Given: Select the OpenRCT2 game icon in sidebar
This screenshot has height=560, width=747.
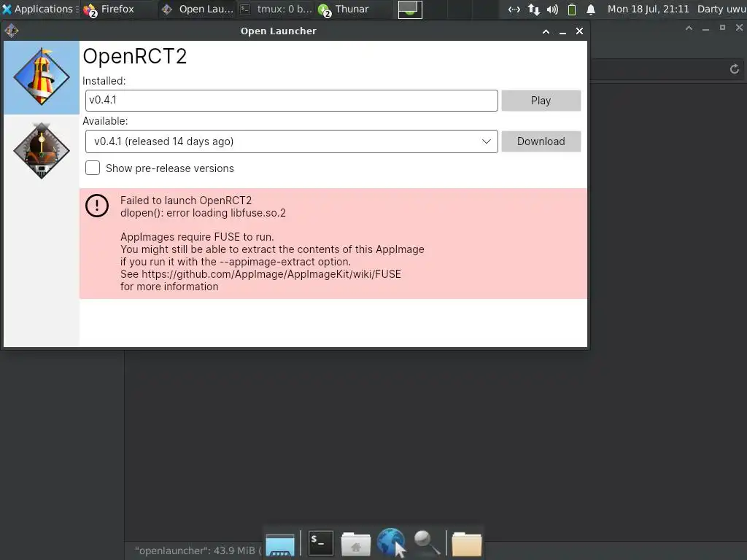Looking at the screenshot, I should [x=42, y=77].
